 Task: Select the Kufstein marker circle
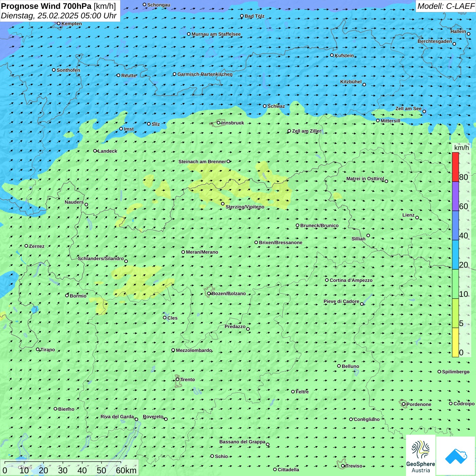[332, 55]
